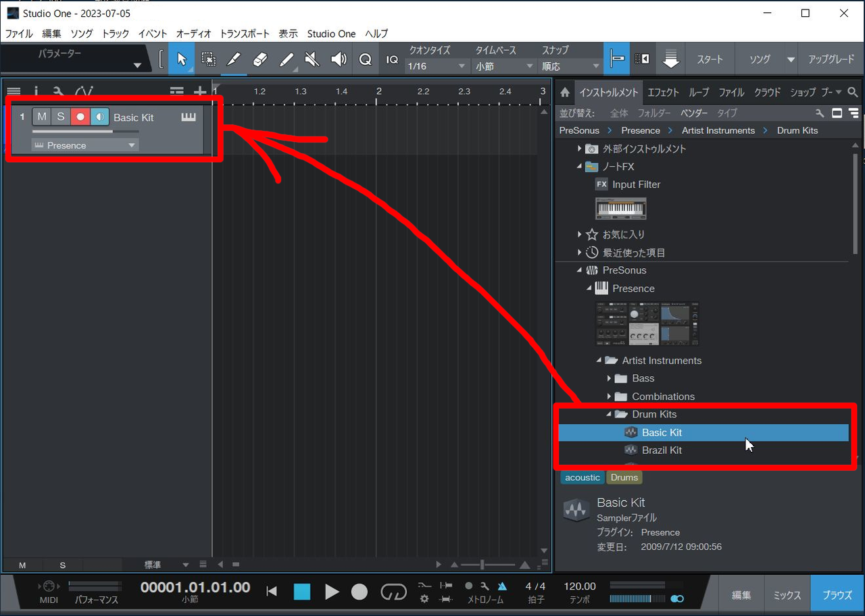Solo the Basic Kit track
The image size is (865, 616).
tap(61, 117)
